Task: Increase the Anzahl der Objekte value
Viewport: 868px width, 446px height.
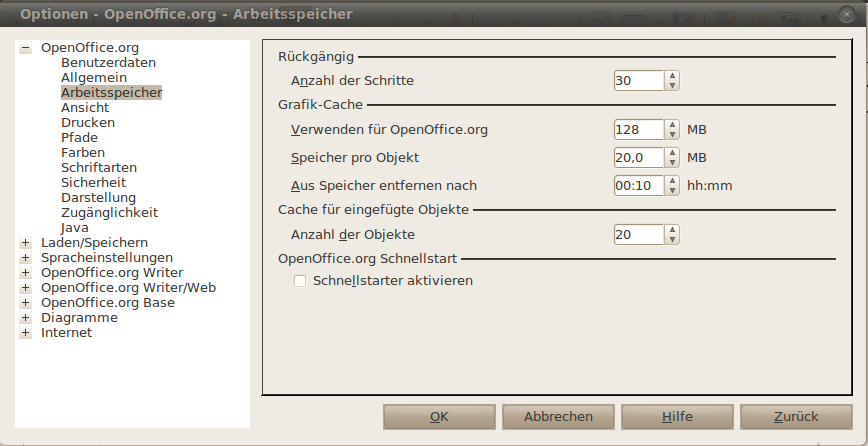Action: (672, 230)
